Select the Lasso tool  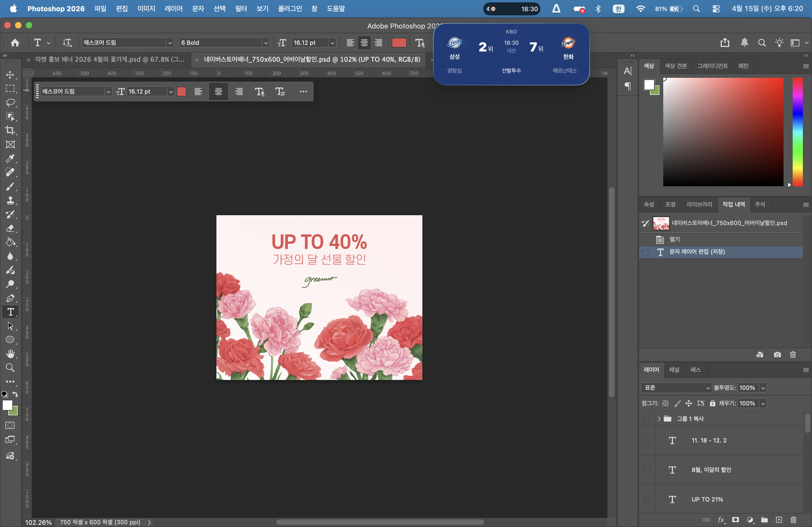(10, 103)
